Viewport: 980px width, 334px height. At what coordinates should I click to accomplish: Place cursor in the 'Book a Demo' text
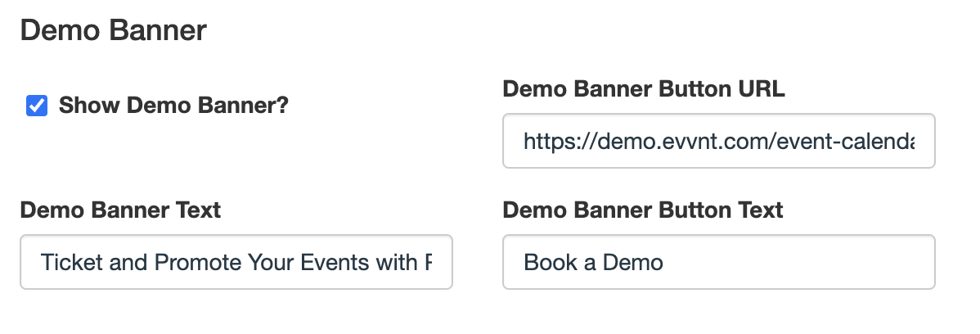coord(593,262)
